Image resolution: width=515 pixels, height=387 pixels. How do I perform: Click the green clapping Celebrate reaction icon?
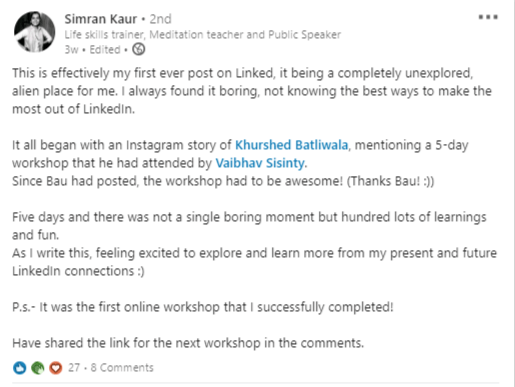(x=38, y=368)
